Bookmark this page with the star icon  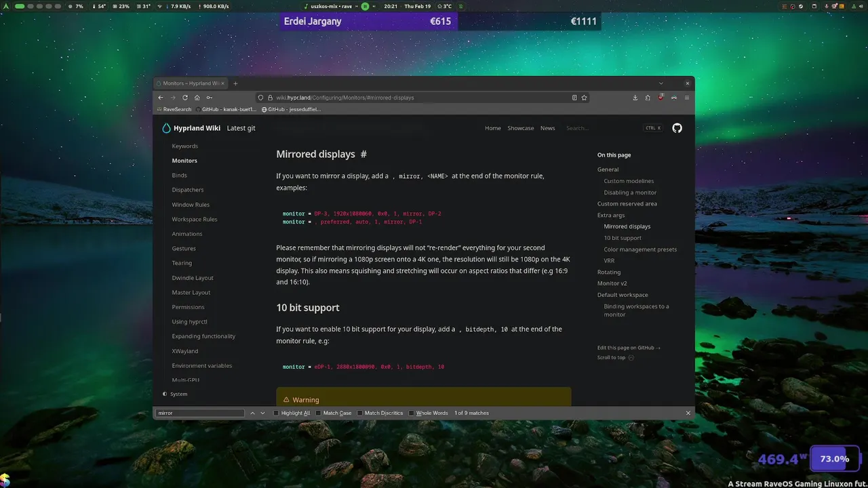click(x=584, y=98)
